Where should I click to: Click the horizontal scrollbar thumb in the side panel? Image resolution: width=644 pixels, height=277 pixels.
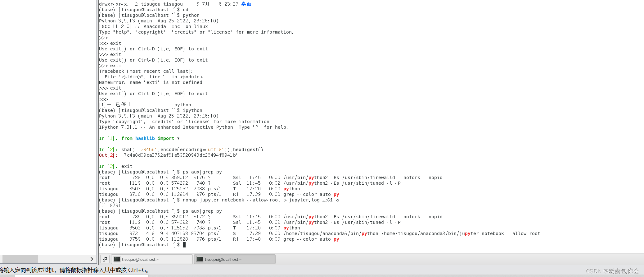click(x=20, y=259)
